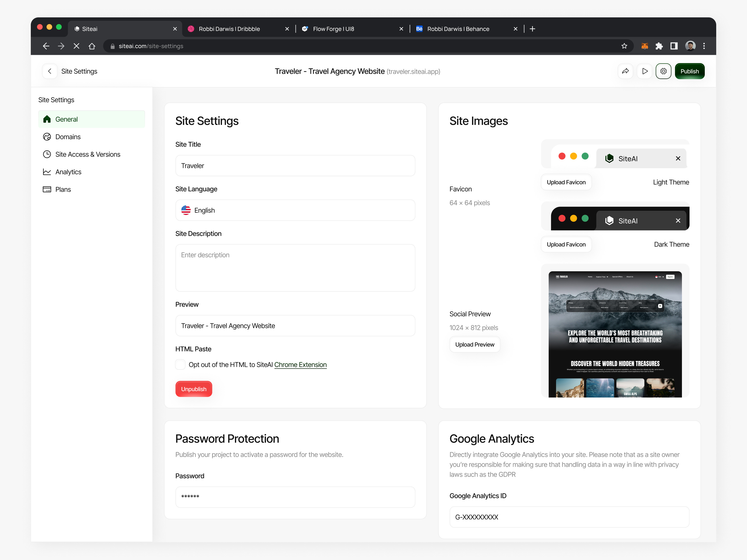
Task: Open the browser profile menu
Action: coord(690,46)
